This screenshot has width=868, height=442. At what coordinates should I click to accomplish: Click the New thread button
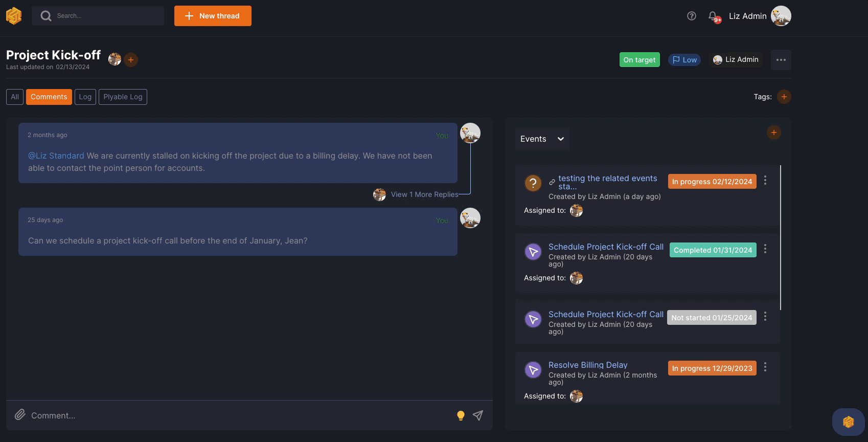213,16
